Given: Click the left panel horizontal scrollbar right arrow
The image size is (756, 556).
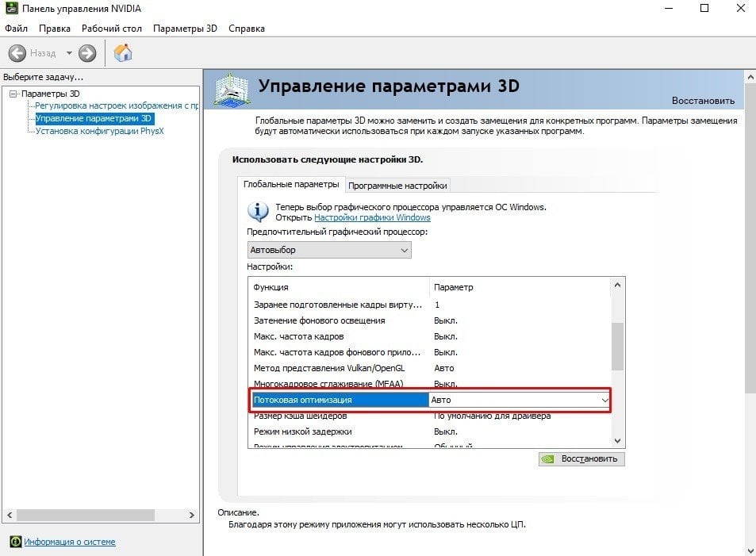Looking at the screenshot, I should (191, 515).
